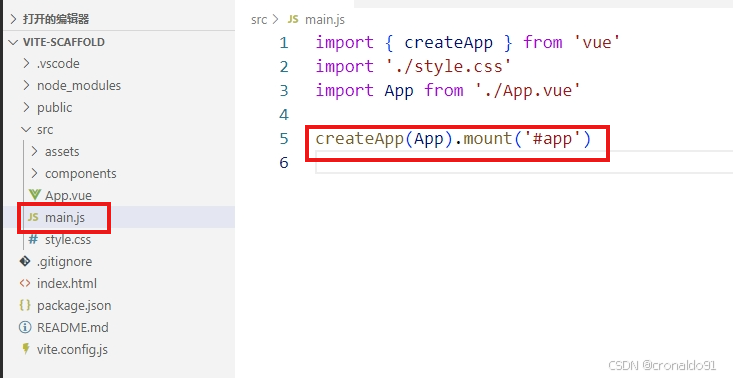Click the 打开的编辑器 header text
Screen dimensions: 733x378
[x=56, y=19]
